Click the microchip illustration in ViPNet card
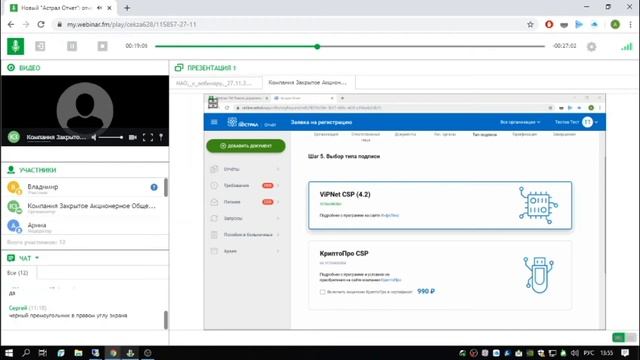The height and width of the screenshot is (360, 640). (538, 205)
